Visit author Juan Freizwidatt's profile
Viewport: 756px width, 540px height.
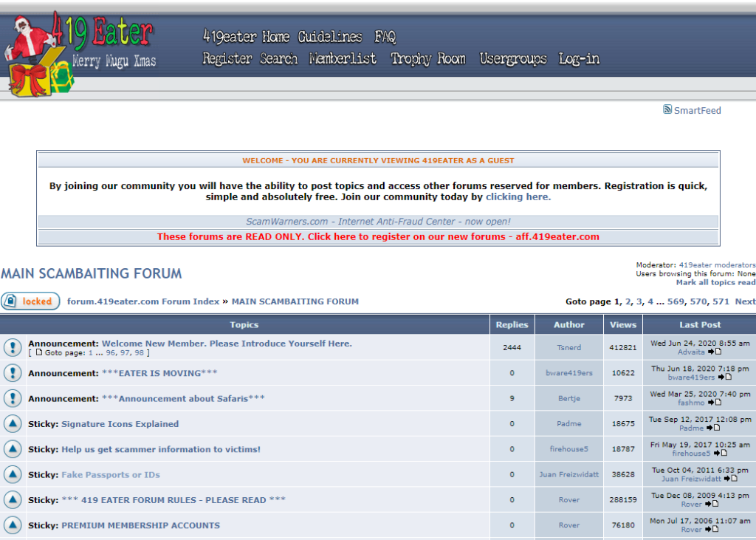pyautogui.click(x=568, y=475)
